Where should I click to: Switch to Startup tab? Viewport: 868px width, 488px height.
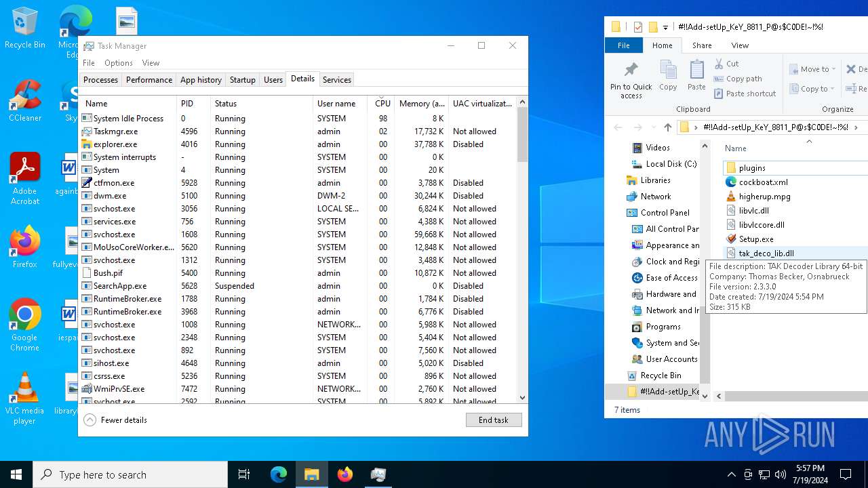coord(242,79)
